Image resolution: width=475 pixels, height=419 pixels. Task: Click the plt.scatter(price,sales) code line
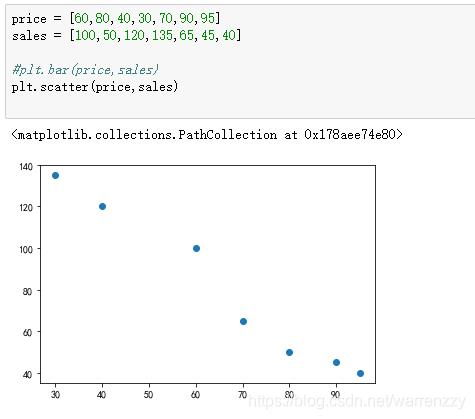95,87
